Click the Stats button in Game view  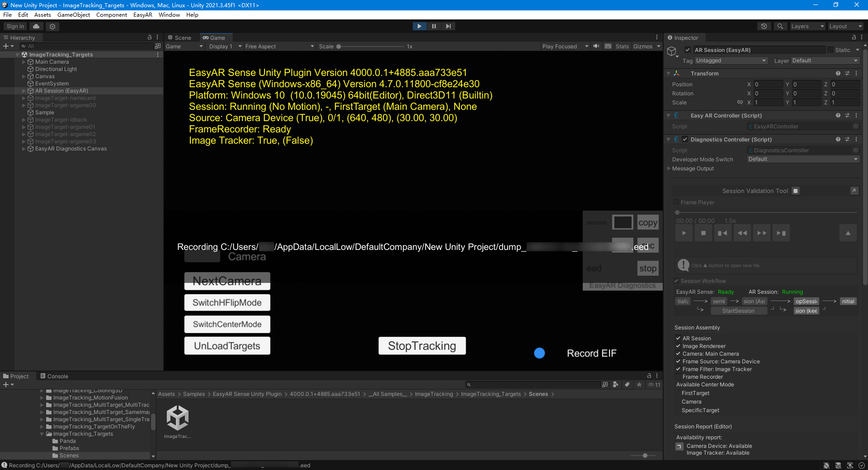click(622, 46)
